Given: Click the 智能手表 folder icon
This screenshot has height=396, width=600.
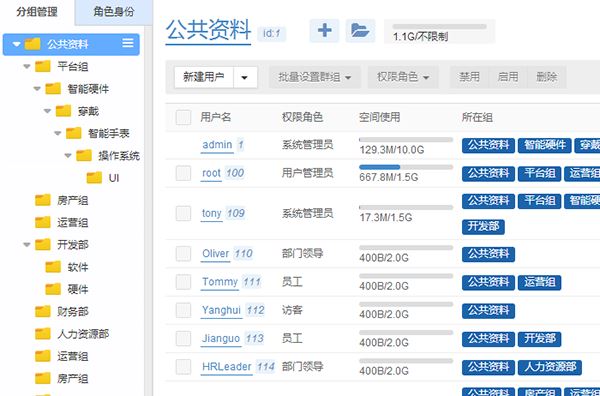Looking at the screenshot, I should 74,133.
